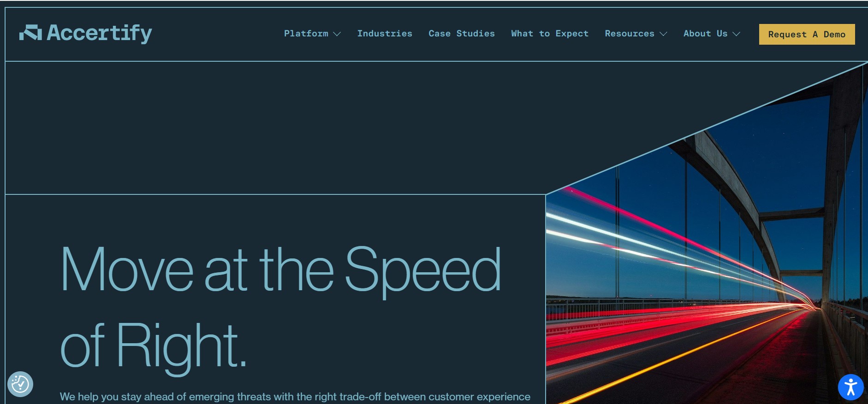This screenshot has height=404, width=868.
Task: Open the Resources menu
Action: pos(630,34)
